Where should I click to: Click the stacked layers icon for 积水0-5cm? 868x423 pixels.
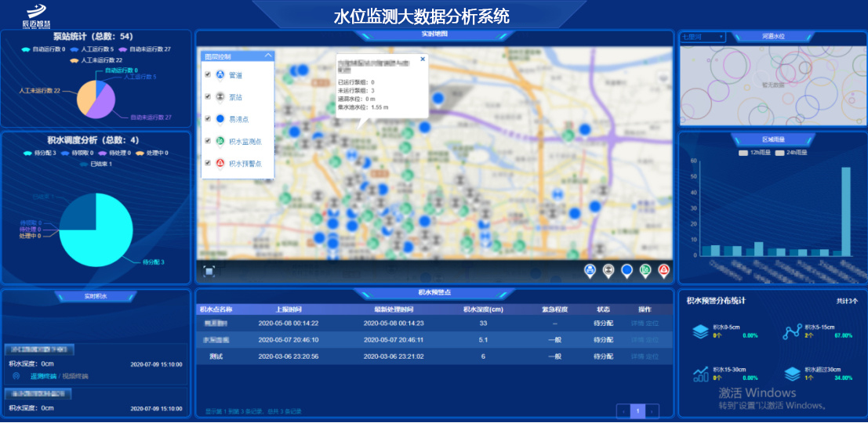pos(700,332)
